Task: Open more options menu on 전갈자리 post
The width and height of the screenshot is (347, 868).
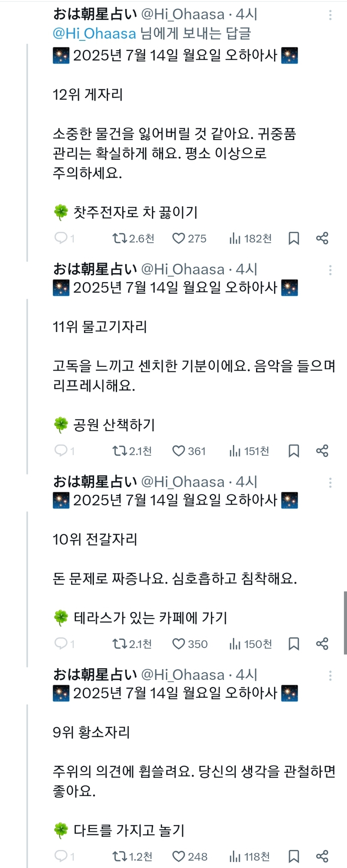Action: [330, 483]
